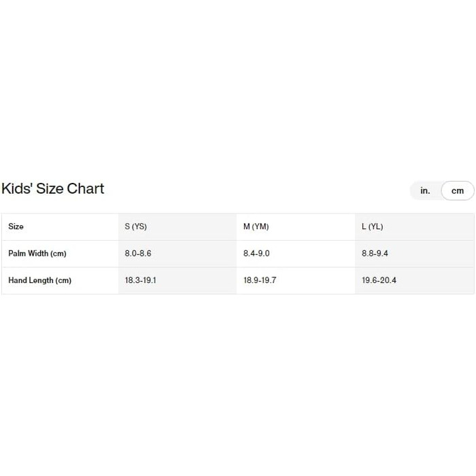The width and height of the screenshot is (476, 476).
Task: Click the '(cm)' text in the Palm Width label
Action: click(x=58, y=253)
